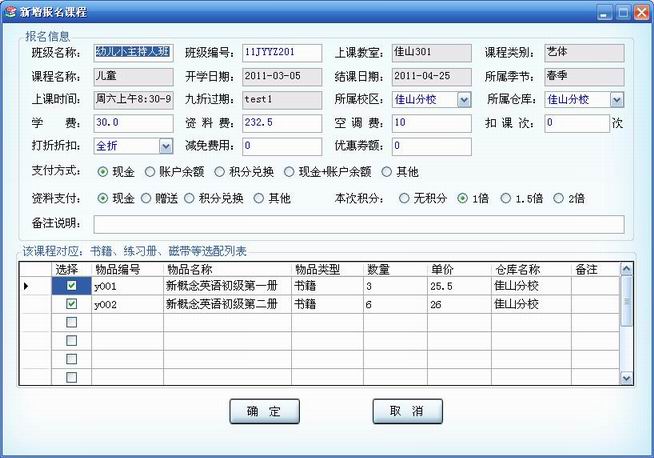
Task: Click the 班级编号 field with 11JYYZ201
Action: (282, 53)
